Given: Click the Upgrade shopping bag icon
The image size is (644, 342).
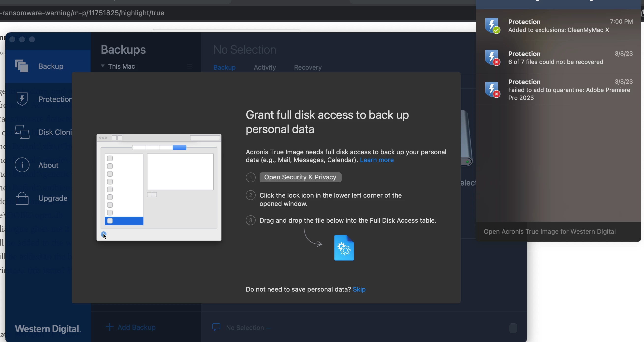Looking at the screenshot, I should tap(22, 198).
